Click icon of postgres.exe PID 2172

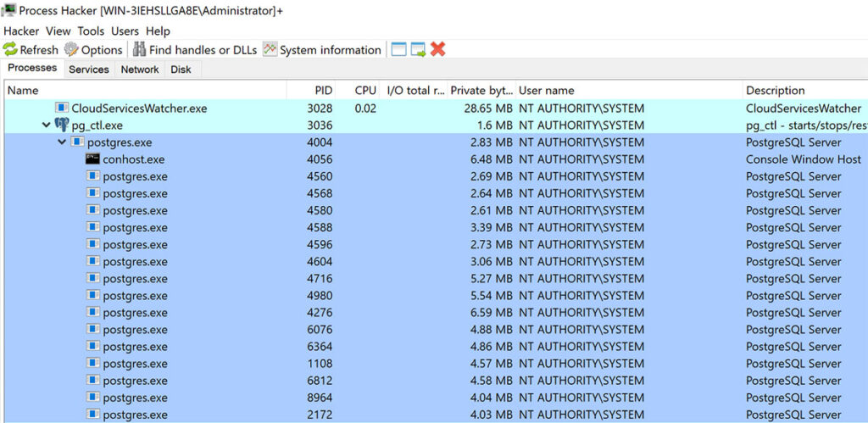(x=93, y=415)
